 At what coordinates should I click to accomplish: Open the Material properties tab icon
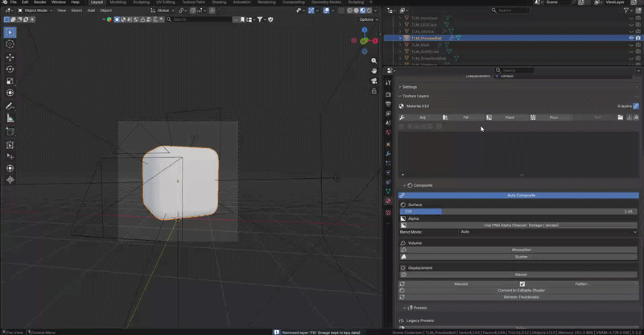click(388, 201)
